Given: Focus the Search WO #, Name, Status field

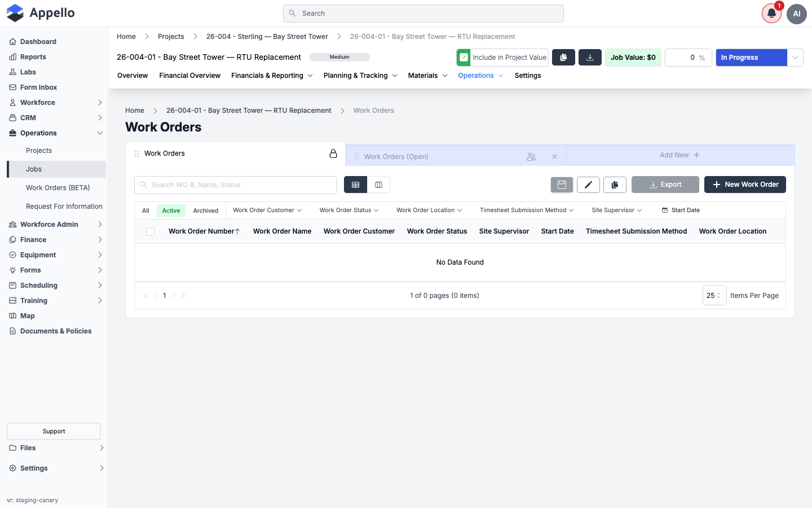Looking at the screenshot, I should pyautogui.click(x=236, y=185).
